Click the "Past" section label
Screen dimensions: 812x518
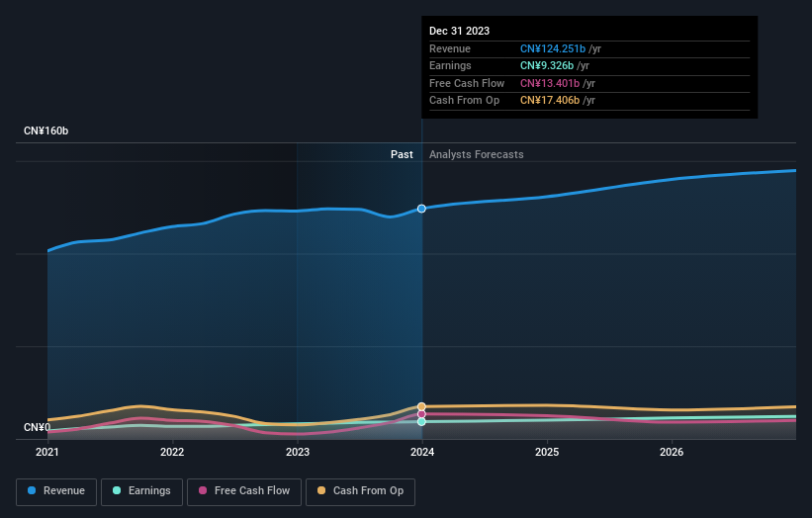(x=402, y=154)
